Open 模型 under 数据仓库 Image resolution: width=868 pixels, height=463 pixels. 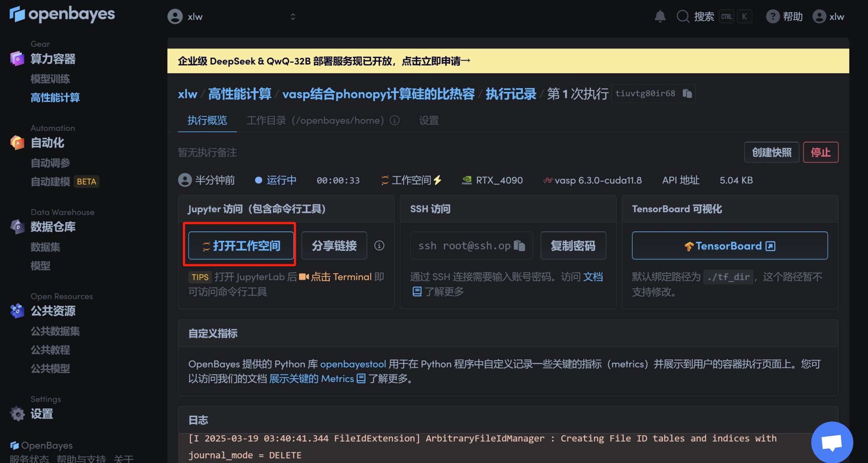coord(40,265)
